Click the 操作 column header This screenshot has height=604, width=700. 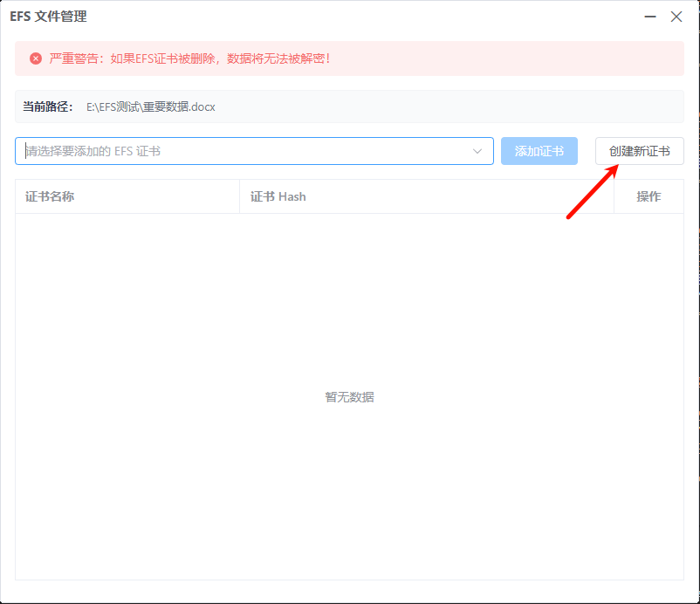click(x=649, y=196)
